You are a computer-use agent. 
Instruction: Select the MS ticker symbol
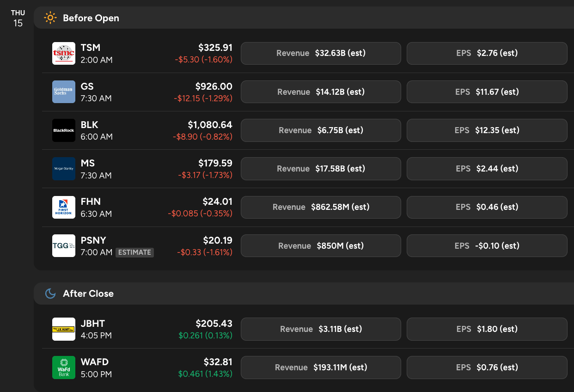coord(87,163)
